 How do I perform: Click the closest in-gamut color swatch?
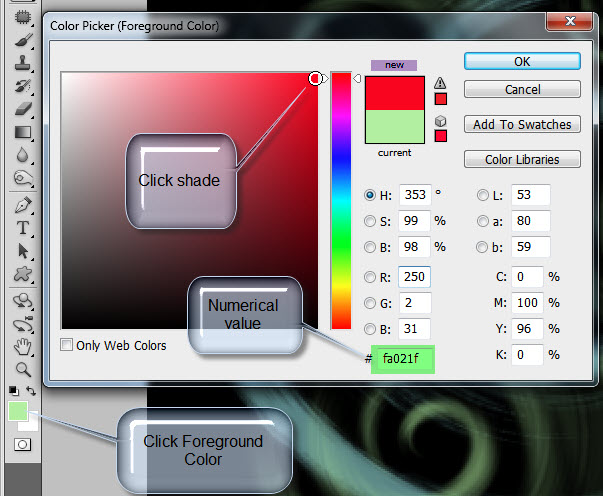click(x=441, y=99)
